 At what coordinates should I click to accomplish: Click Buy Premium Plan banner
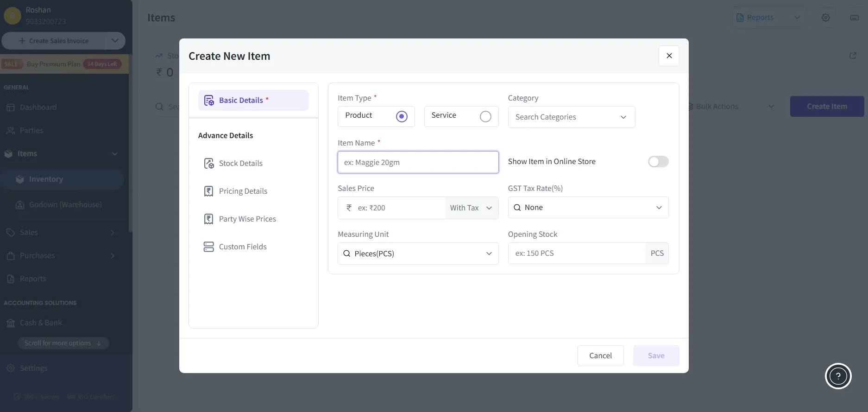(x=64, y=64)
